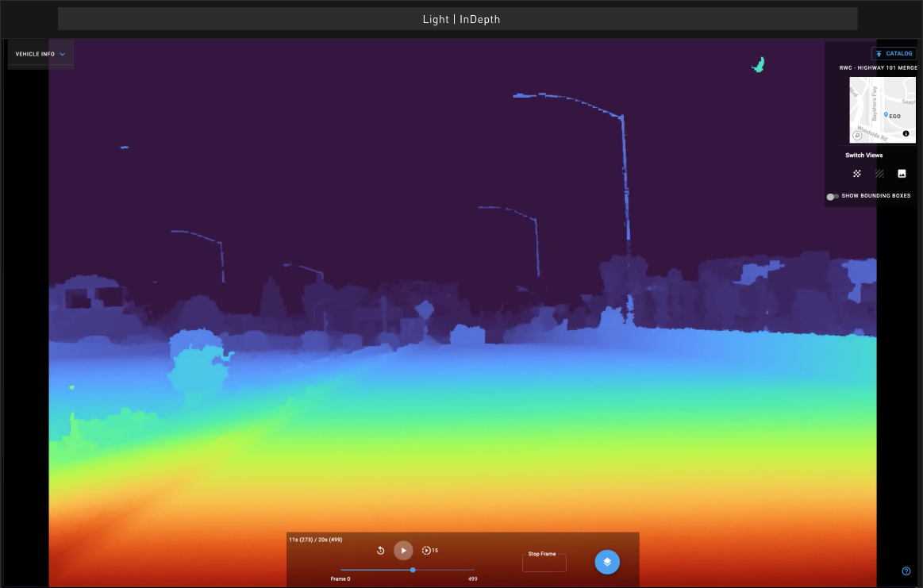This screenshot has height=588, width=923.
Task: Click the EGO location pin on the map
Action: pyautogui.click(x=886, y=115)
